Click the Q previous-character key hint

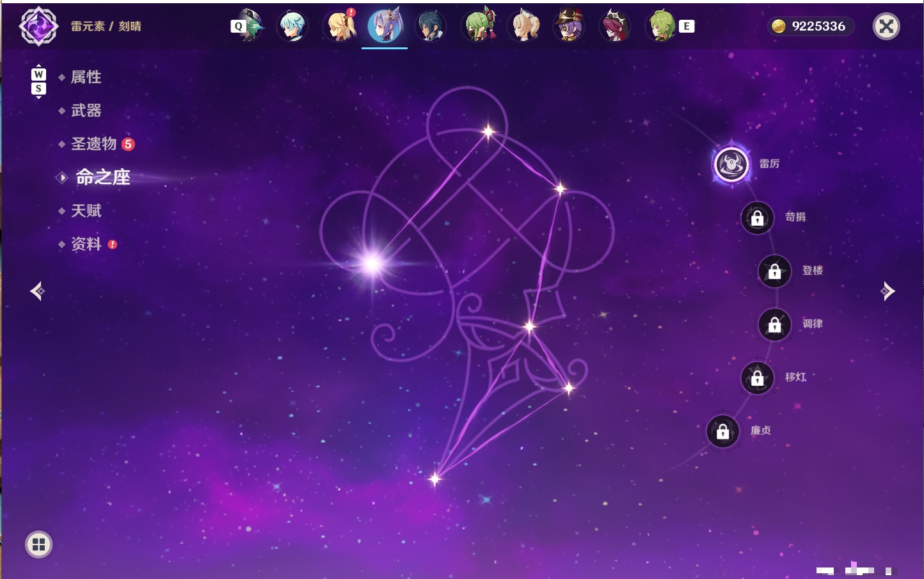(238, 26)
